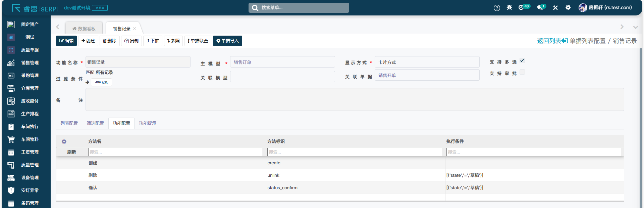644x208 pixels.
Task: Toggle the 支持审批 checkbox
Action: [x=522, y=72]
